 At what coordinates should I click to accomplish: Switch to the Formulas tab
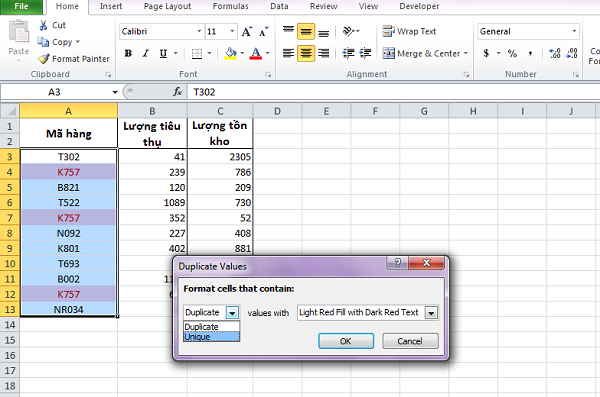pos(230,7)
